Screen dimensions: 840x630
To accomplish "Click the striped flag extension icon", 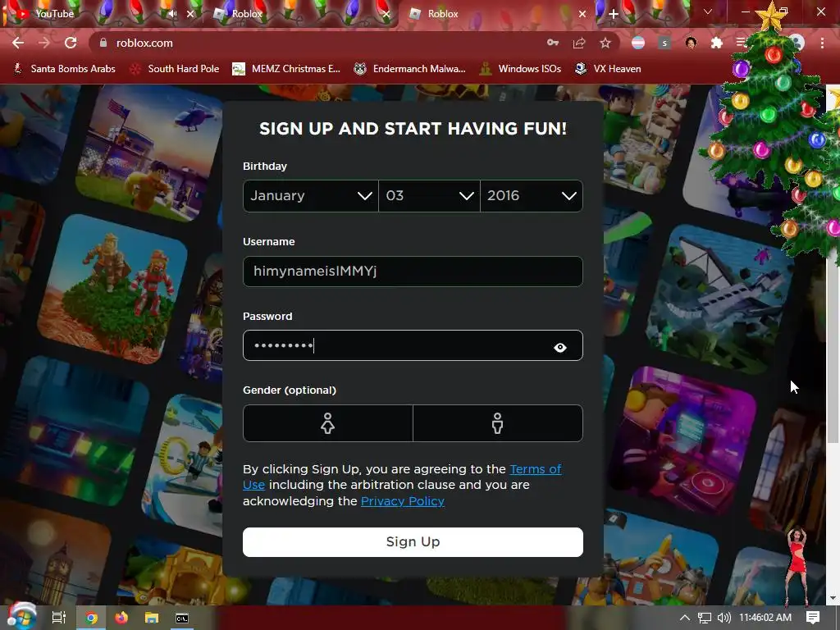I will point(638,43).
